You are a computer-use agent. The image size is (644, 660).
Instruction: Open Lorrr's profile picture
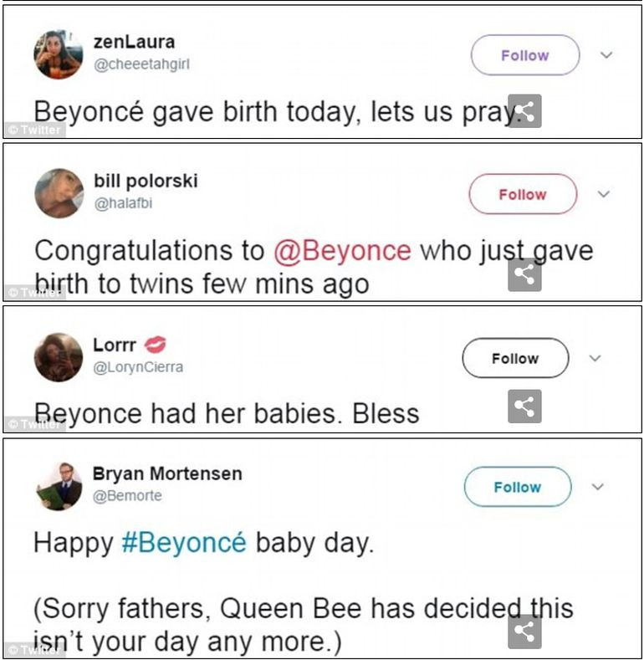click(x=59, y=357)
